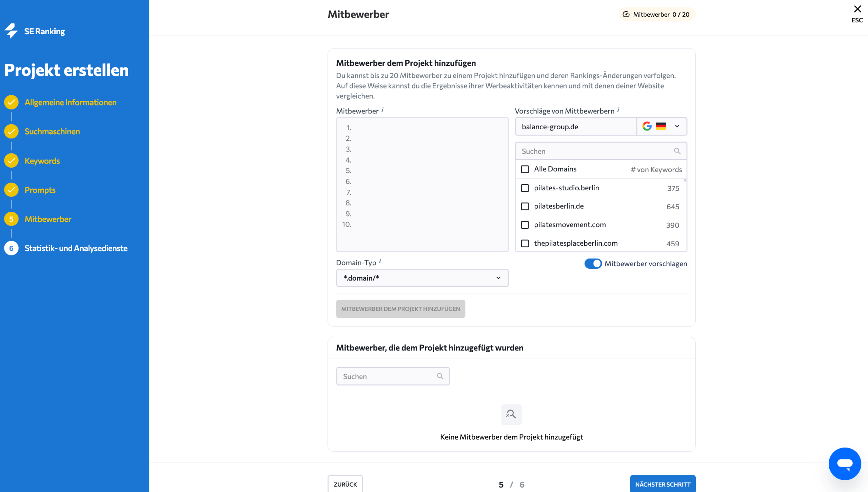Screen dimensions: 868x492
Task: Select thepilatesplaceberlin.com checkbox
Action: [525, 243]
